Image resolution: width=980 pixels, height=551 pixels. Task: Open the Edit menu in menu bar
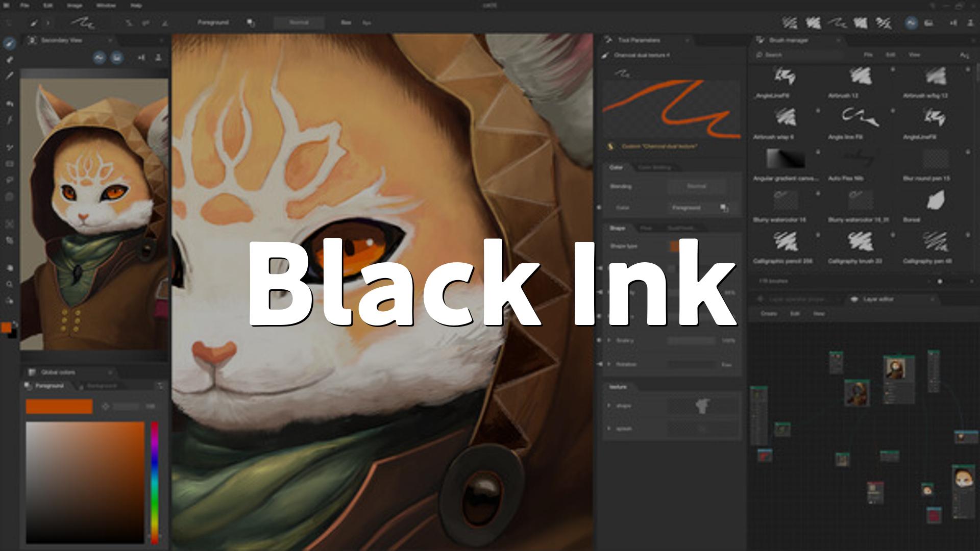48,6
